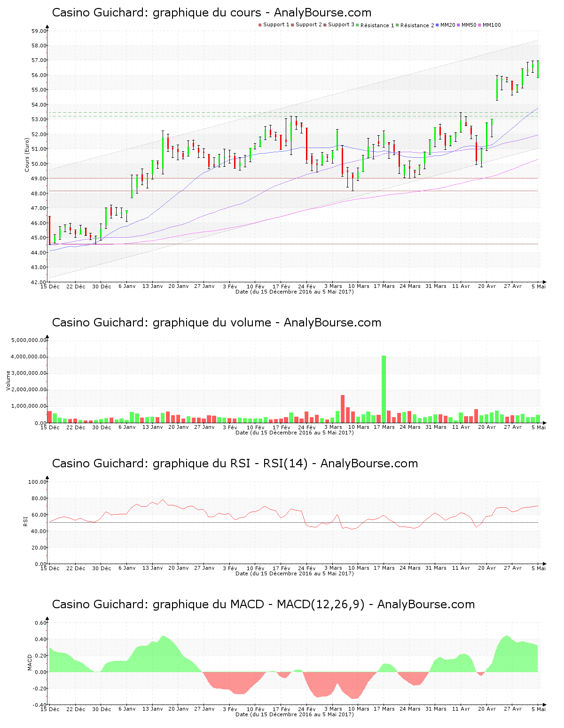Select the Résistance 2 legend entry
564x728 pixels.
tap(415, 25)
